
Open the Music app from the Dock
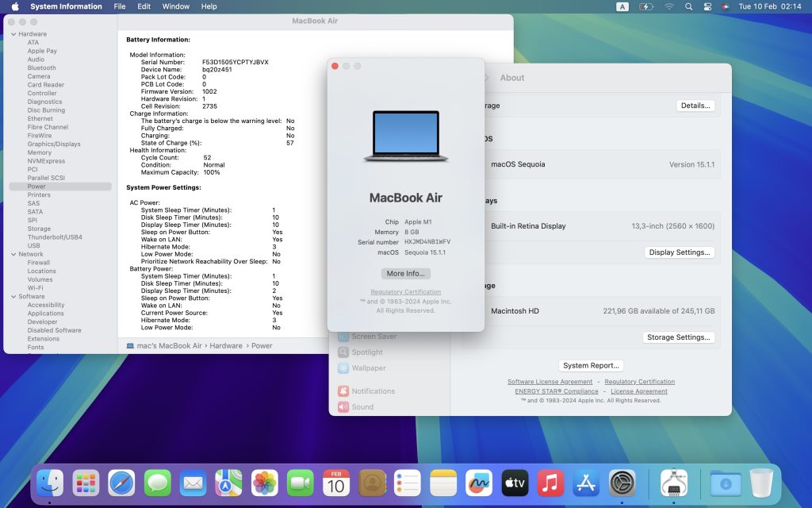[550, 483]
